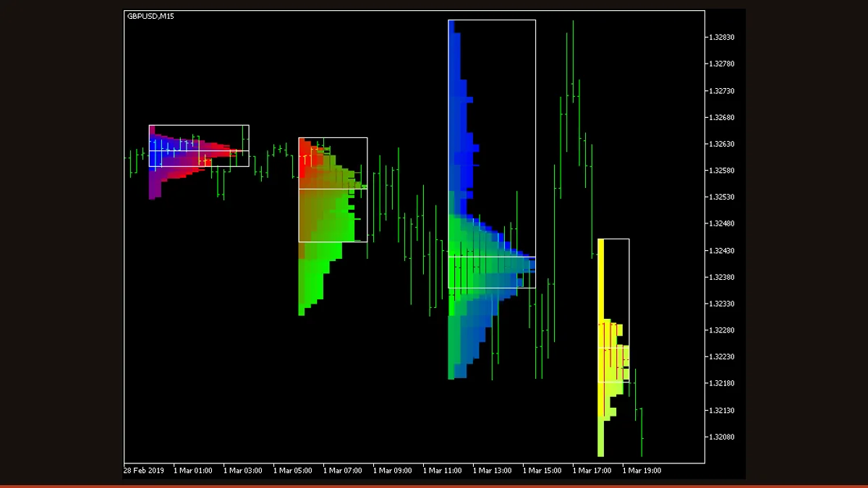Select the 1 Mar 05:00 time label
This screenshot has height=488, width=868.
(293, 471)
